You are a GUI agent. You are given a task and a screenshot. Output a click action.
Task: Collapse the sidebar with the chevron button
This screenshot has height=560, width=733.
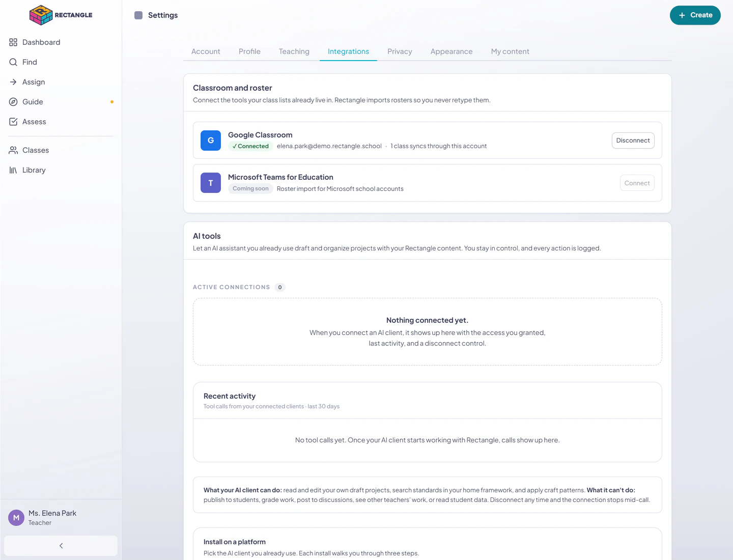(x=61, y=546)
